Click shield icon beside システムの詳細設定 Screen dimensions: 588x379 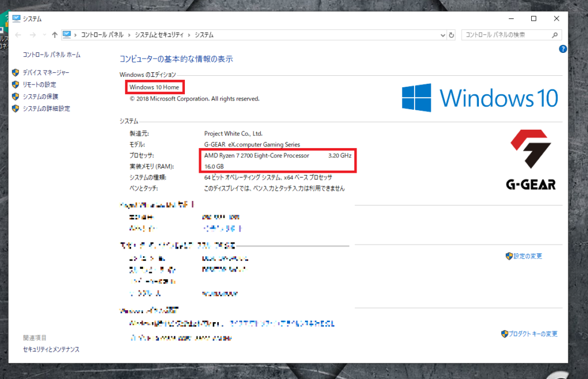(x=16, y=109)
